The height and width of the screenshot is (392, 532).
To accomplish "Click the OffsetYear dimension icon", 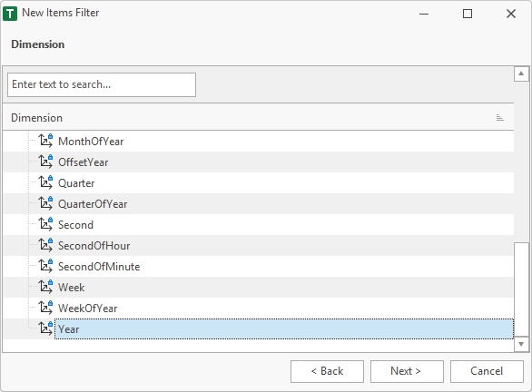I will click(x=45, y=162).
